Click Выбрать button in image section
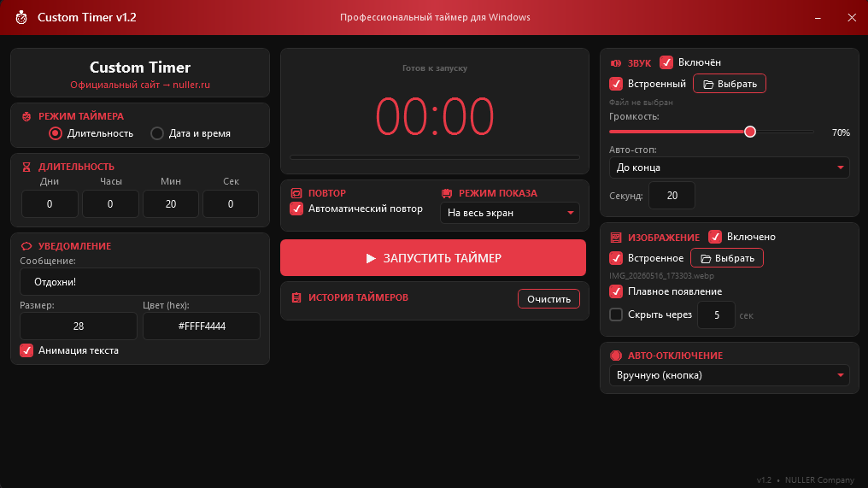The width and height of the screenshot is (868, 488). [727, 259]
